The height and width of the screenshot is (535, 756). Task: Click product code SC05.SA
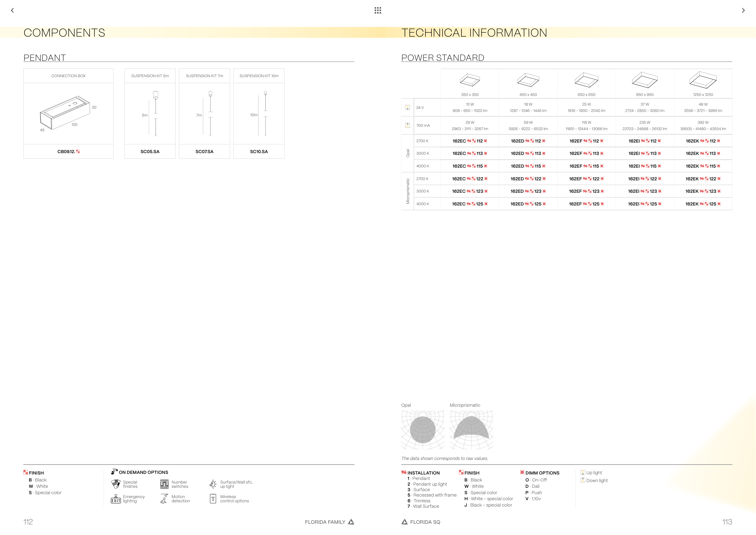tap(150, 152)
